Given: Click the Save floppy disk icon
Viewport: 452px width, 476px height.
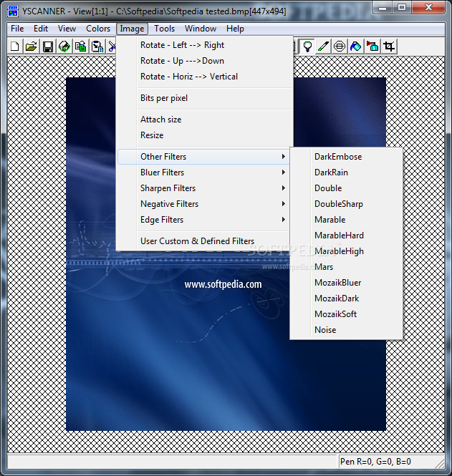Looking at the screenshot, I should 48,47.
